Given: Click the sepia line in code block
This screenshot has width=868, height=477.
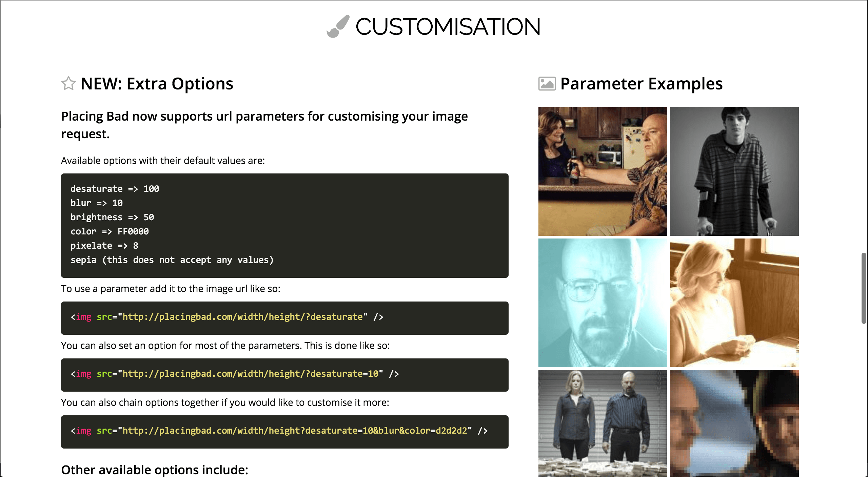Looking at the screenshot, I should click(x=172, y=260).
